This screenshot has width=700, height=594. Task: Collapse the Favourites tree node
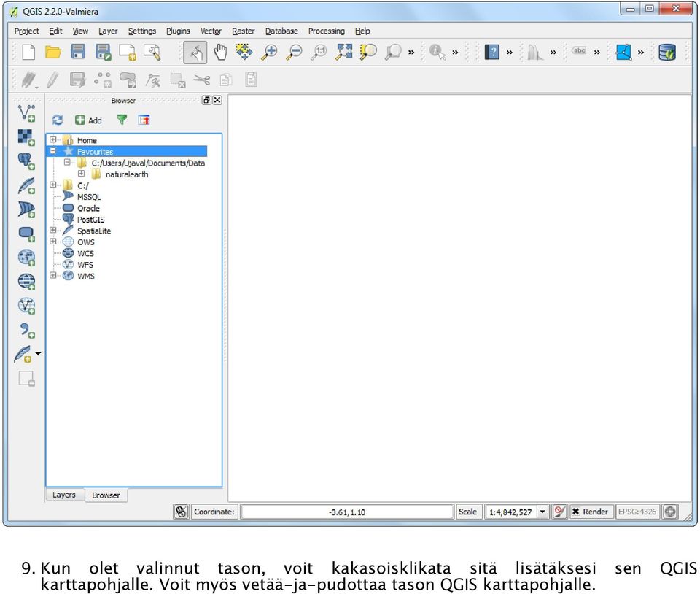pos(52,151)
